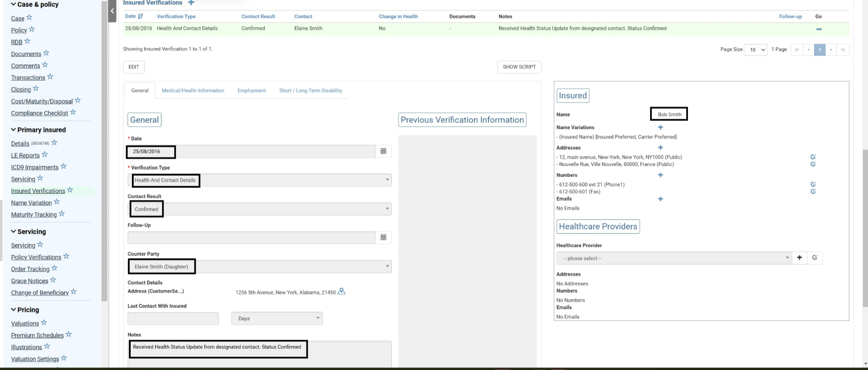
Task: Switch to Medical/Health Information tab
Action: pos(193,91)
